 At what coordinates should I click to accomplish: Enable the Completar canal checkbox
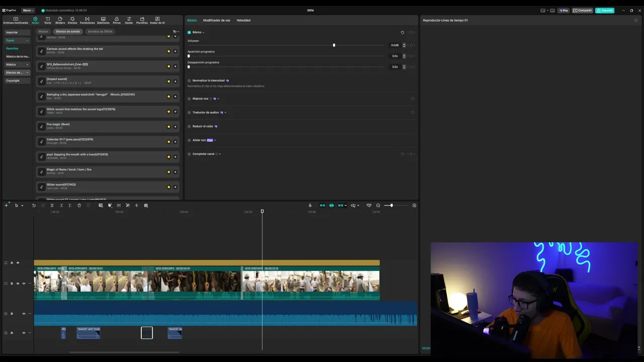point(189,154)
